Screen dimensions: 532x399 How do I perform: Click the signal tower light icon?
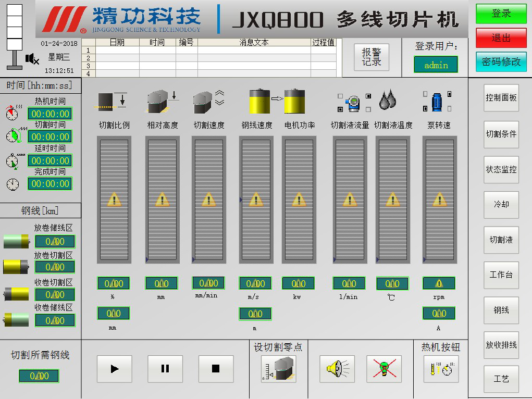pyautogui.click(x=15, y=36)
